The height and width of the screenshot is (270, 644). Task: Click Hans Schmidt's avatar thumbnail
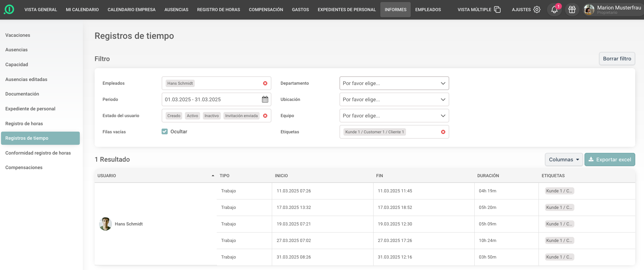pos(105,224)
